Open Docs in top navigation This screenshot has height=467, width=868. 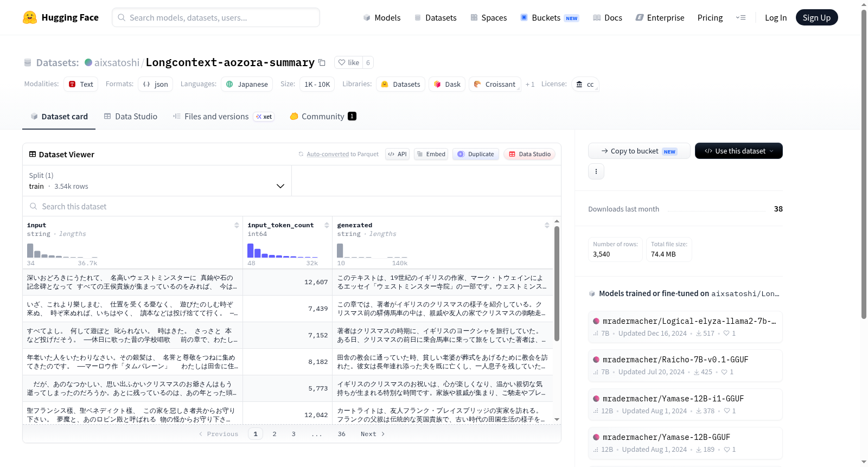pos(608,17)
